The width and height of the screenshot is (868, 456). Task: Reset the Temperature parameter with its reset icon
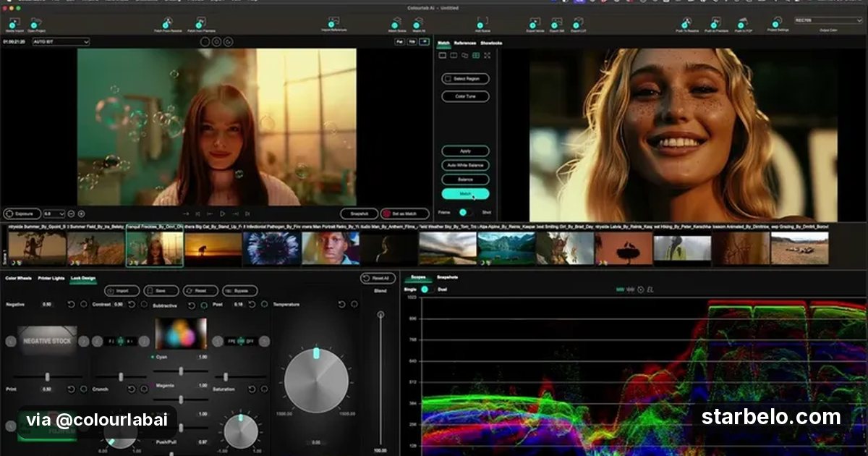point(341,305)
